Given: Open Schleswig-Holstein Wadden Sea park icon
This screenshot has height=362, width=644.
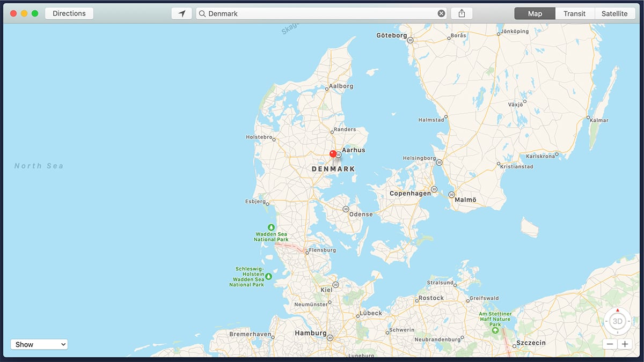Looking at the screenshot, I should click(268, 276).
